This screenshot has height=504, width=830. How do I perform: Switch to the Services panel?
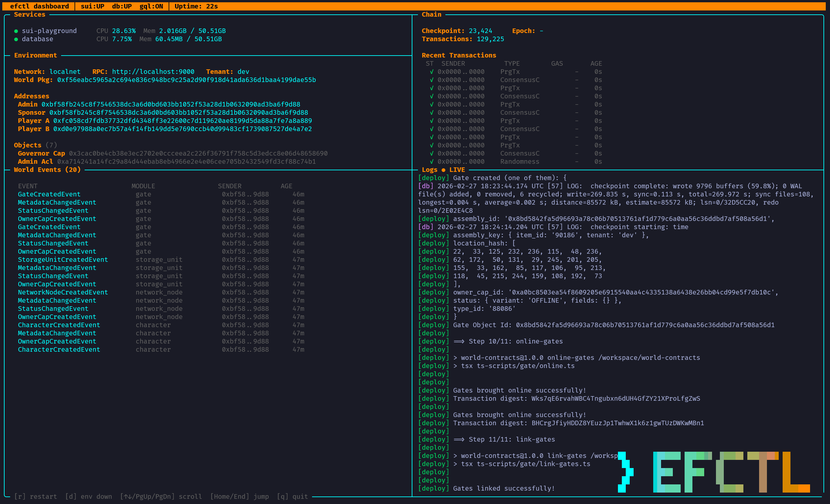click(30, 14)
